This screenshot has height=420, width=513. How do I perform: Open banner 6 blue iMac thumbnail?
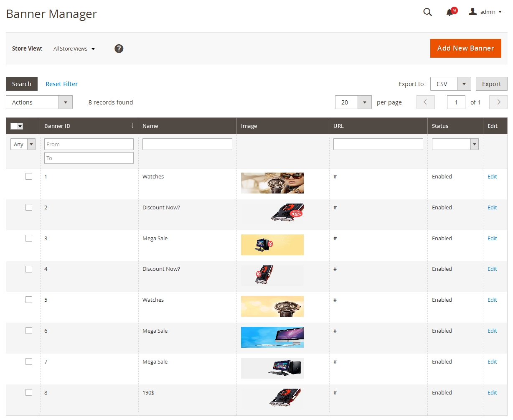(272, 337)
